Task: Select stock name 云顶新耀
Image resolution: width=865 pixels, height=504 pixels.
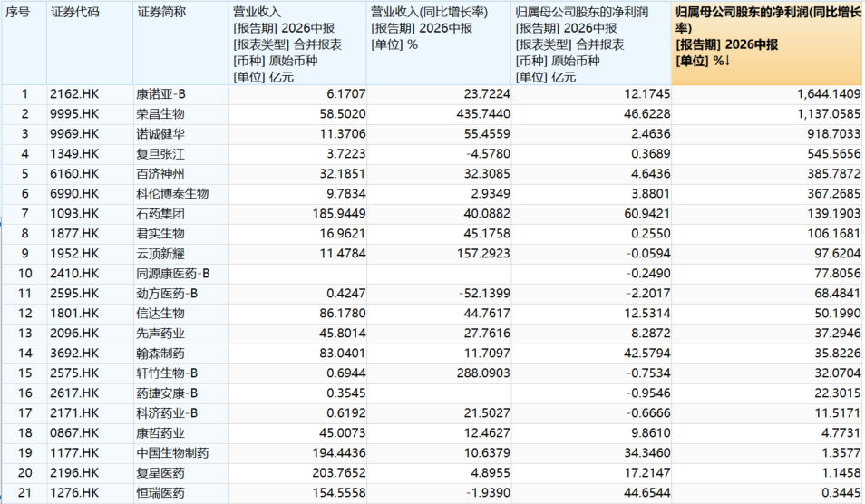Action: pyautogui.click(x=160, y=254)
